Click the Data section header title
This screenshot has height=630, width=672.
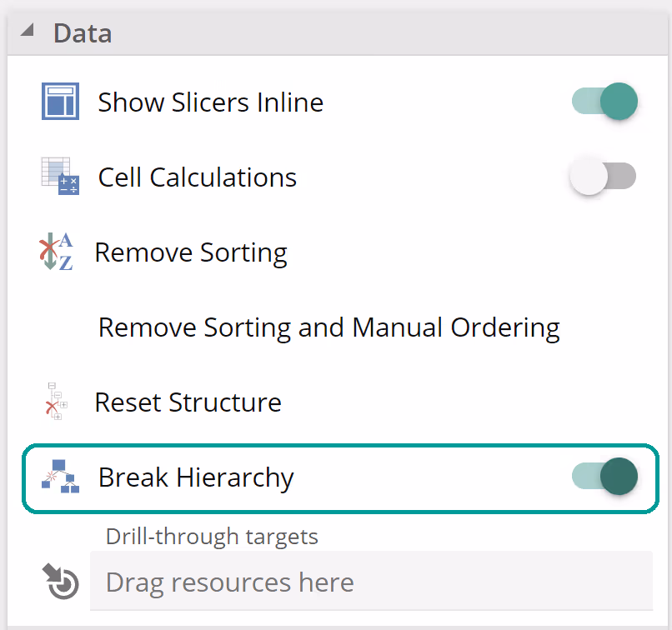pyautogui.click(x=83, y=33)
